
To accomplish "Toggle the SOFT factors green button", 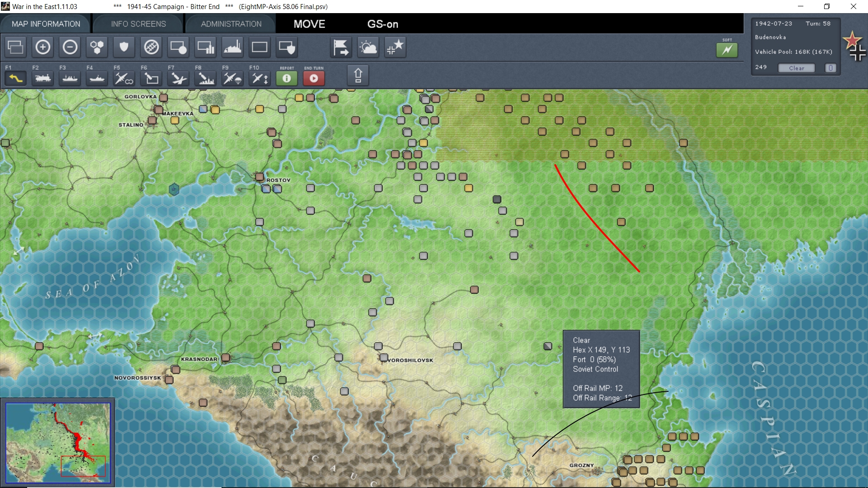I will coord(726,50).
